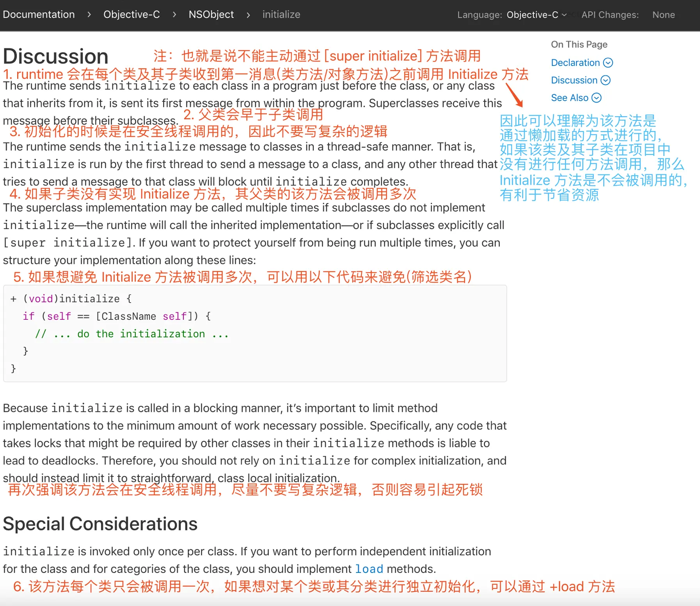
Task: Click the chevron after NSObject breadcrumb
Action: (x=248, y=14)
